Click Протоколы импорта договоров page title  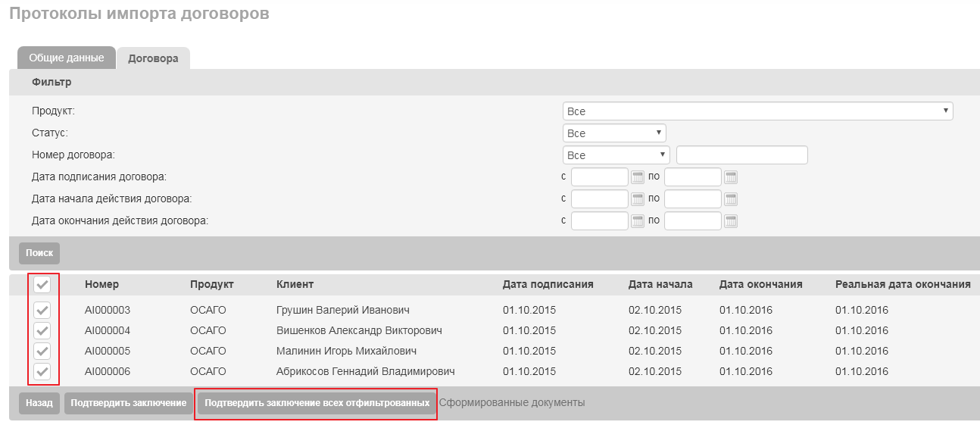(x=139, y=14)
